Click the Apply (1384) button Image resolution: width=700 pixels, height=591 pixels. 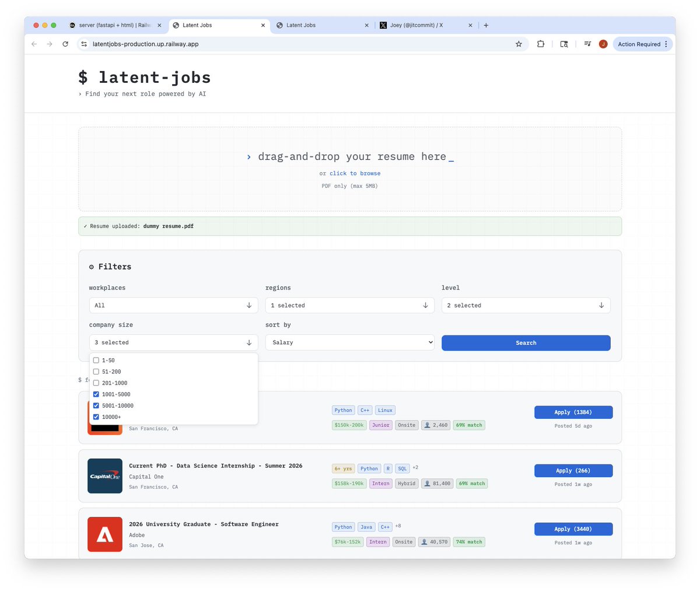[573, 412]
